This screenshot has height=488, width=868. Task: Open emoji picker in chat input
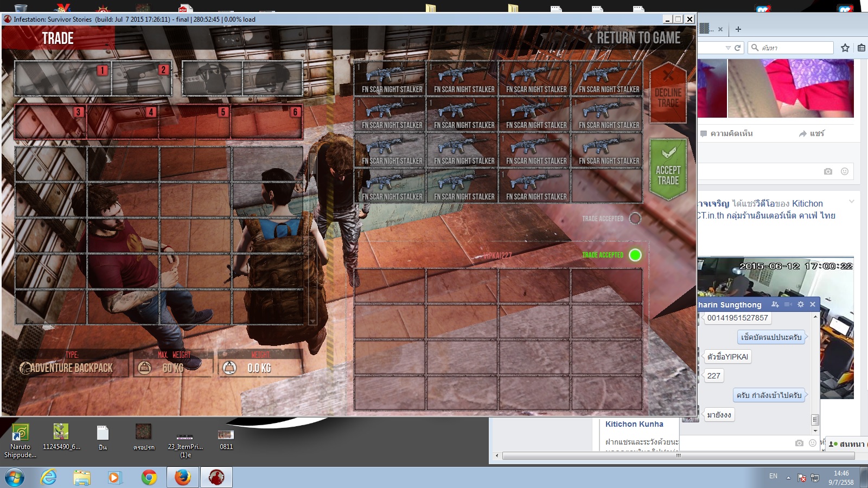(x=813, y=443)
